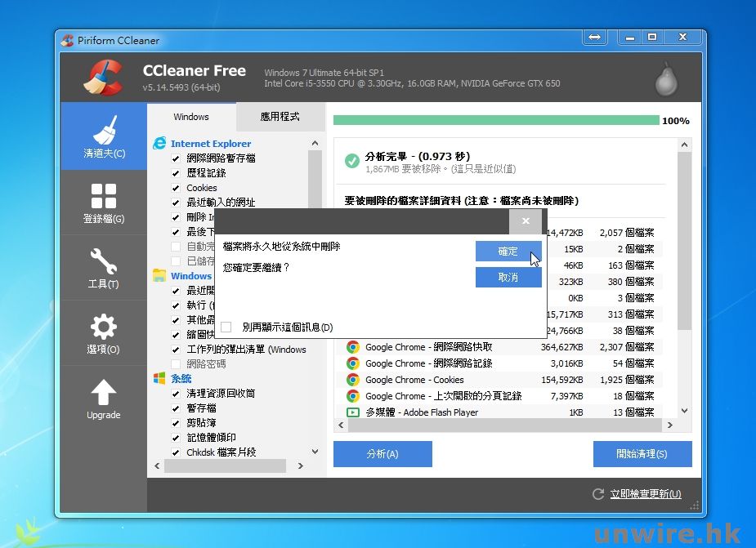The width and height of the screenshot is (756, 548).
Task: Open the Registry (登錄檔) section
Action: 104,202
